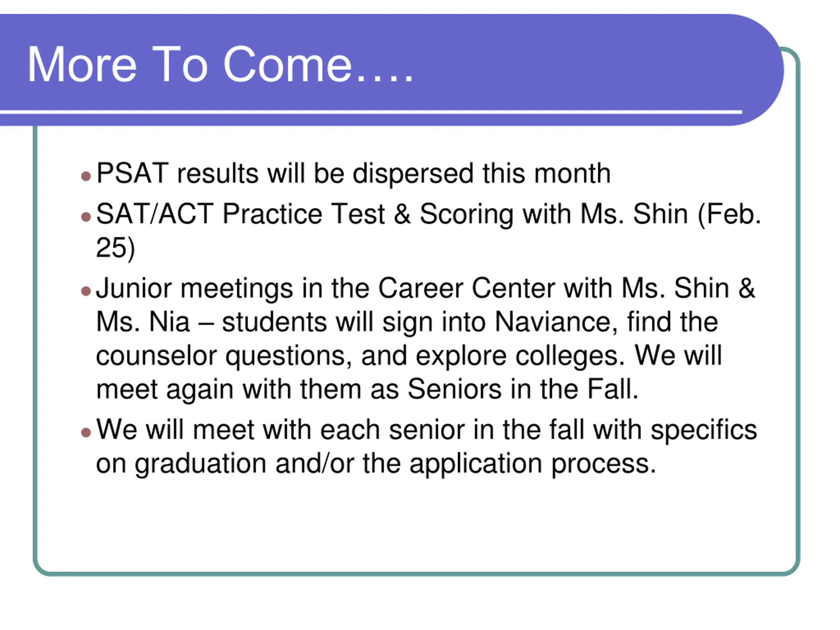Click the bullet dot before SAT/ACT Practice Test
Viewport: 840px width, 630px height.
(86, 217)
